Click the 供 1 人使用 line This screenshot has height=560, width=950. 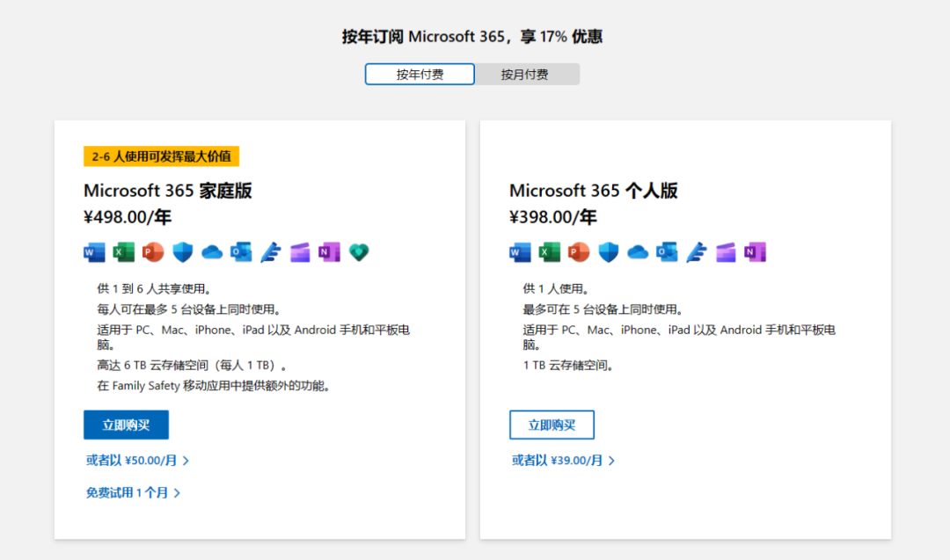click(x=556, y=288)
